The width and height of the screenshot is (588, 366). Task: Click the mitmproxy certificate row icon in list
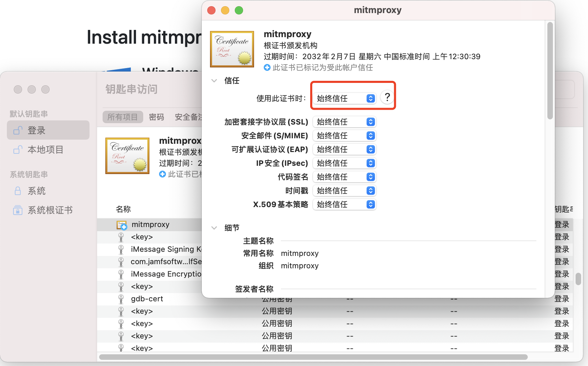click(x=122, y=225)
